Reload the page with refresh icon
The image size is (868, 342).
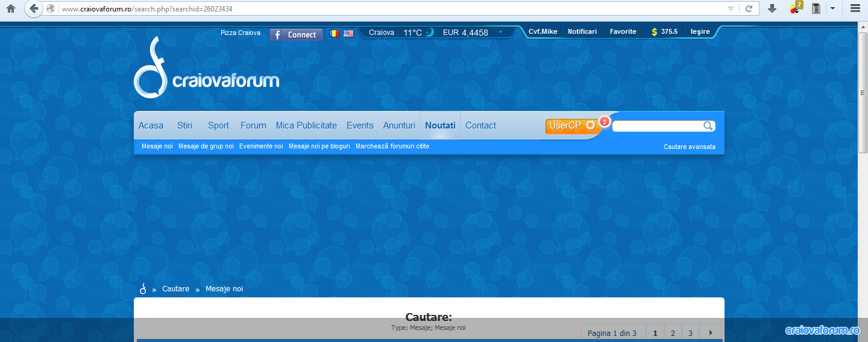749,8
